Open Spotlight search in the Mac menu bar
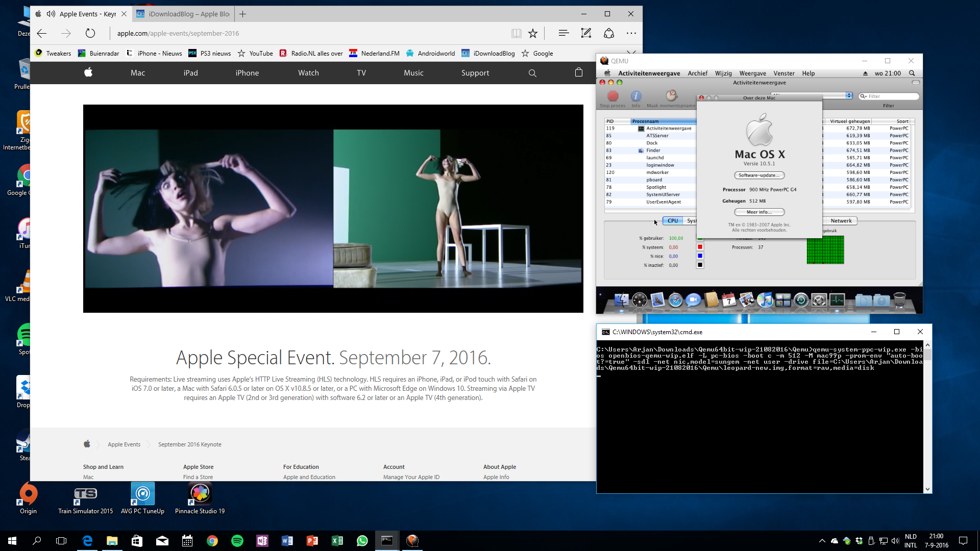Image resolution: width=980 pixels, height=551 pixels. tap(912, 73)
